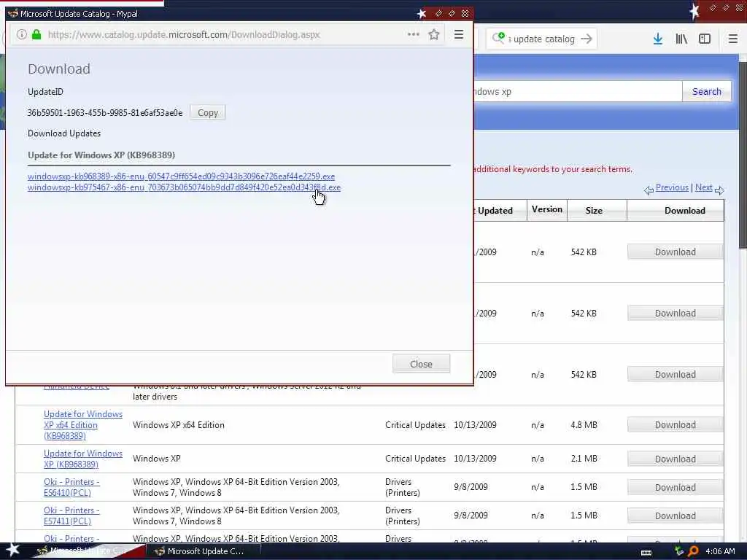Click the 10/13/2009 date in the Windows XP row
The height and width of the screenshot is (560, 747).
(475, 459)
